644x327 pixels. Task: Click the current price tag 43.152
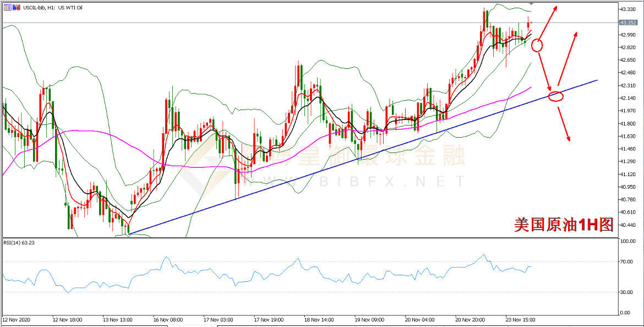[628, 23]
